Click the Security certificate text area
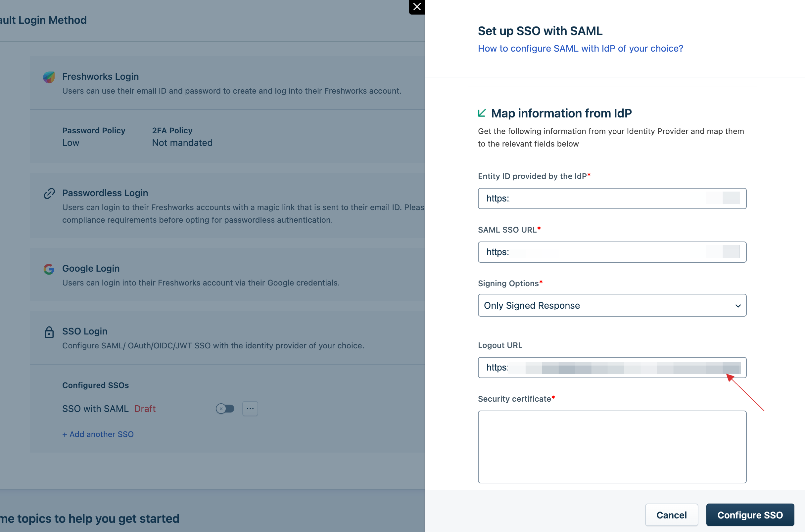 pos(612,447)
